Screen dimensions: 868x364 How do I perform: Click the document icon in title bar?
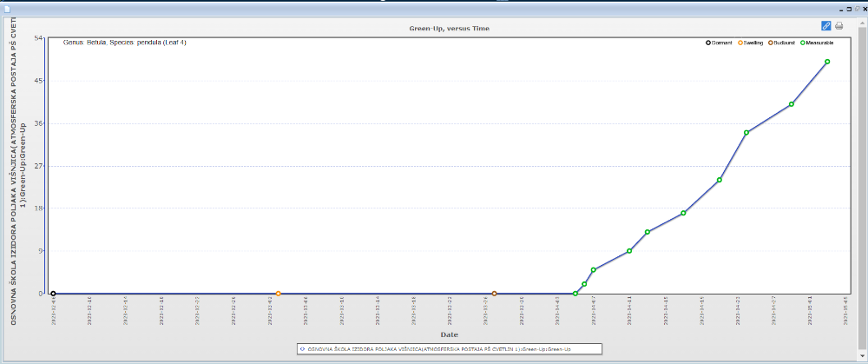coord(7,7)
